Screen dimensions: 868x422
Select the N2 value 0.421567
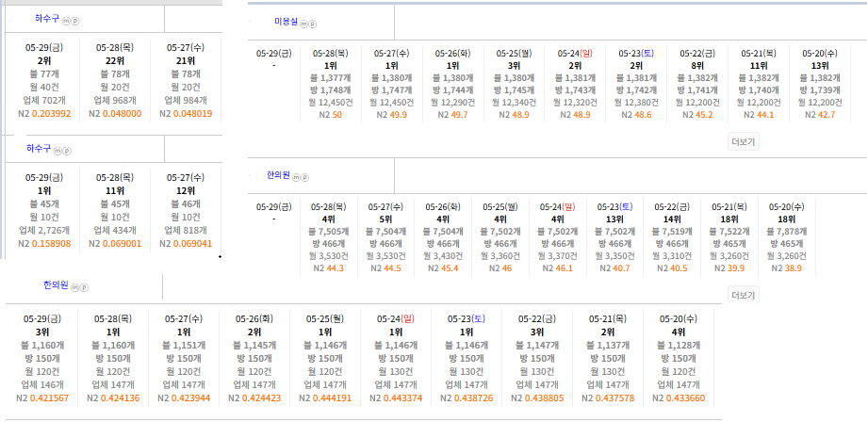coord(49,398)
